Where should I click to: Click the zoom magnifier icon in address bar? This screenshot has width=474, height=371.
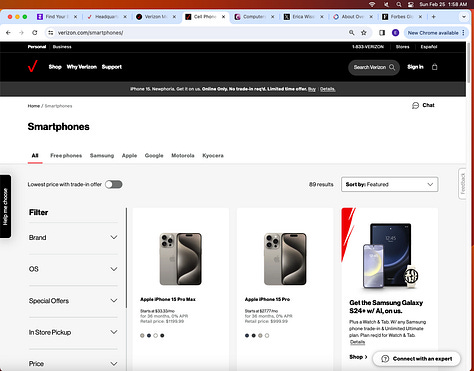point(351,33)
